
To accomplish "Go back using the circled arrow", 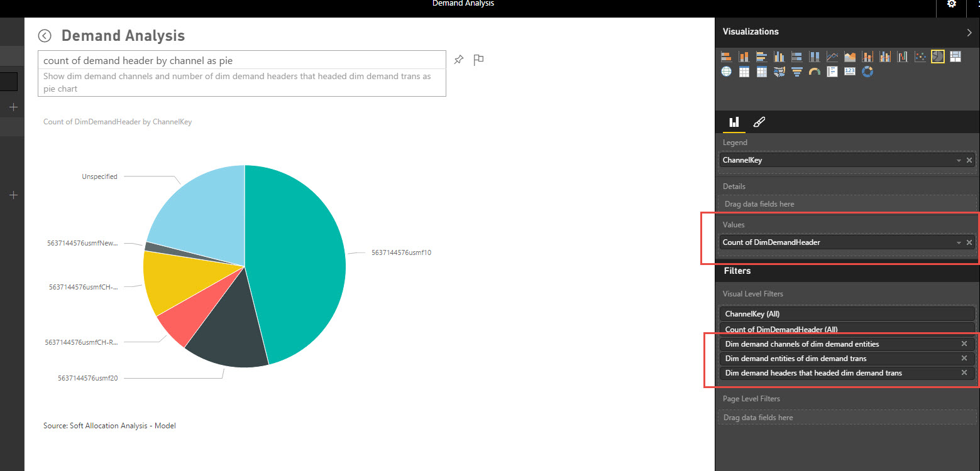I will click(x=45, y=36).
